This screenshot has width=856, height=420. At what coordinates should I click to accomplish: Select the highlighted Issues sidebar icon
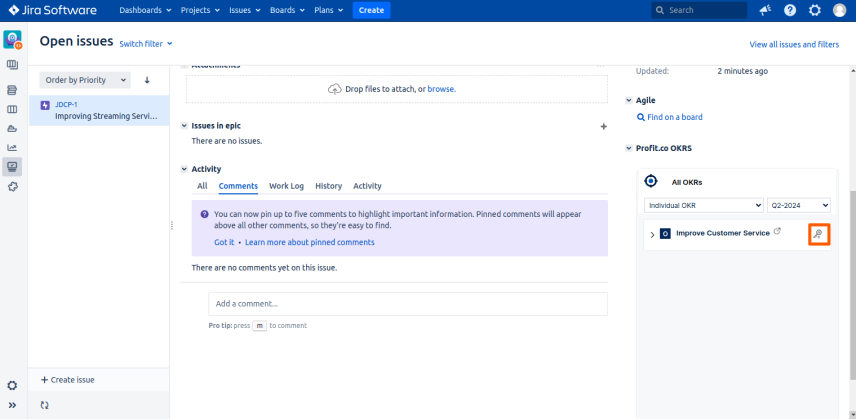point(12,167)
